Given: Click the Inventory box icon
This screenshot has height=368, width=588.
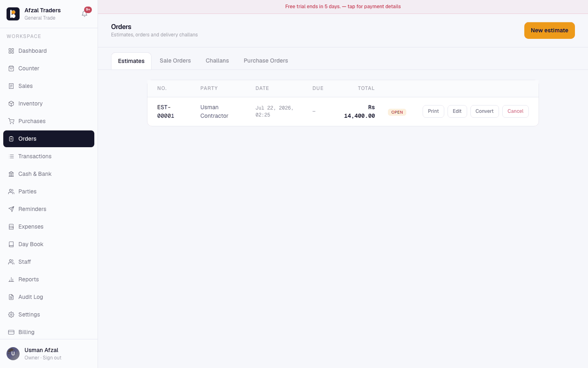Looking at the screenshot, I should click(11, 104).
